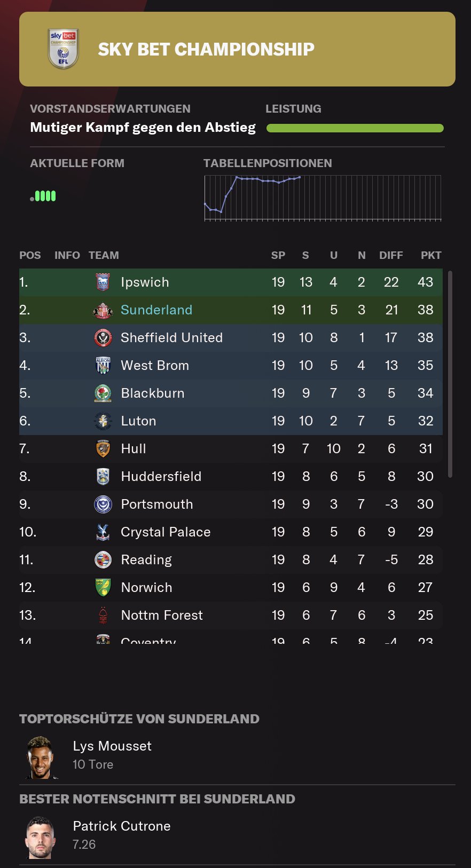Viewport: 471px width, 868px height.
Task: Click the Norwich club crest
Action: pyautogui.click(x=103, y=588)
